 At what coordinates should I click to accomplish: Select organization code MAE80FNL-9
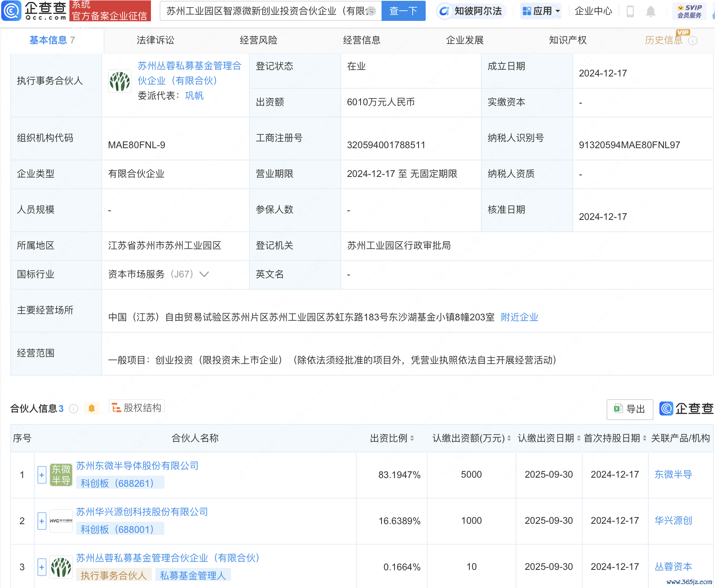(137, 145)
